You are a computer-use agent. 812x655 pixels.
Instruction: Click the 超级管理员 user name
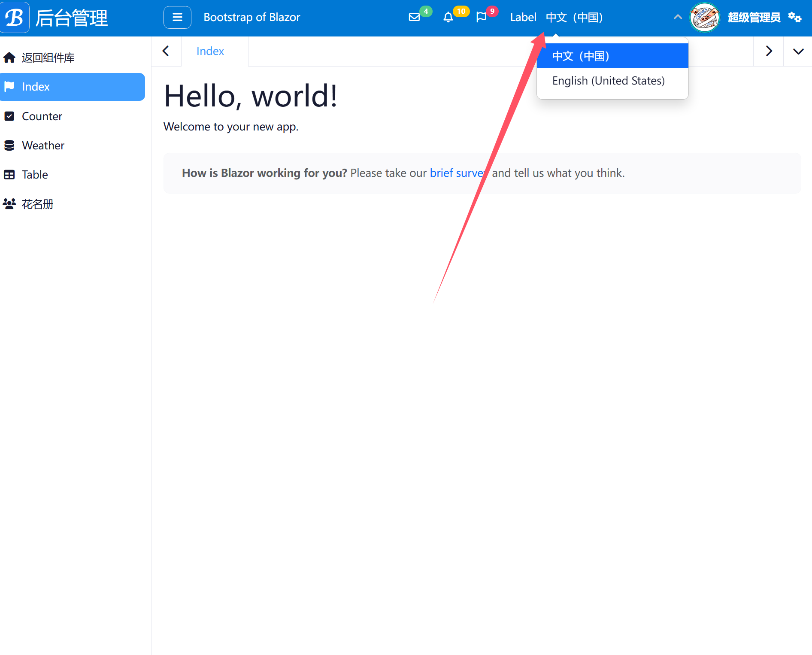[x=754, y=18]
